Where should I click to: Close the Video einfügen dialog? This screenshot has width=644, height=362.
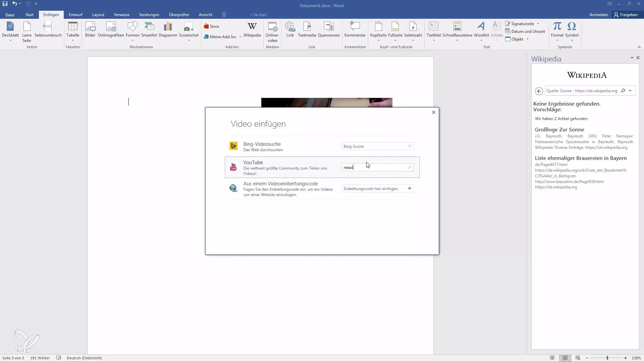click(x=434, y=112)
